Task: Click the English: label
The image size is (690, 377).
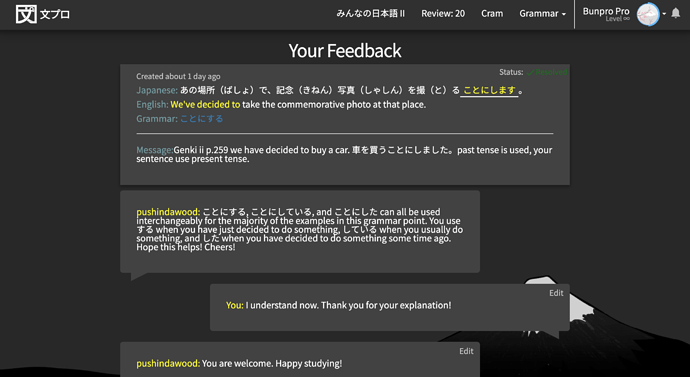Action: pyautogui.click(x=152, y=105)
